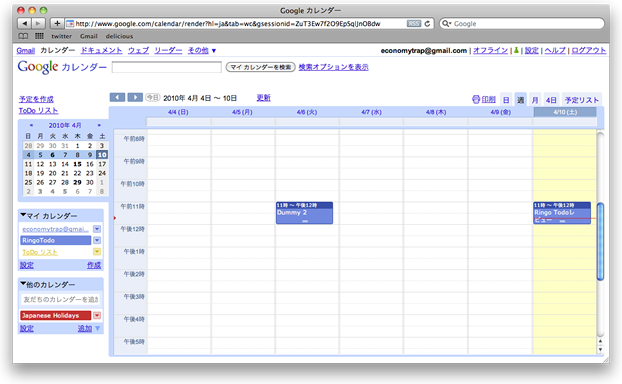Select date 29 in mini calendar
This screenshot has height=384, width=622.
(77, 182)
